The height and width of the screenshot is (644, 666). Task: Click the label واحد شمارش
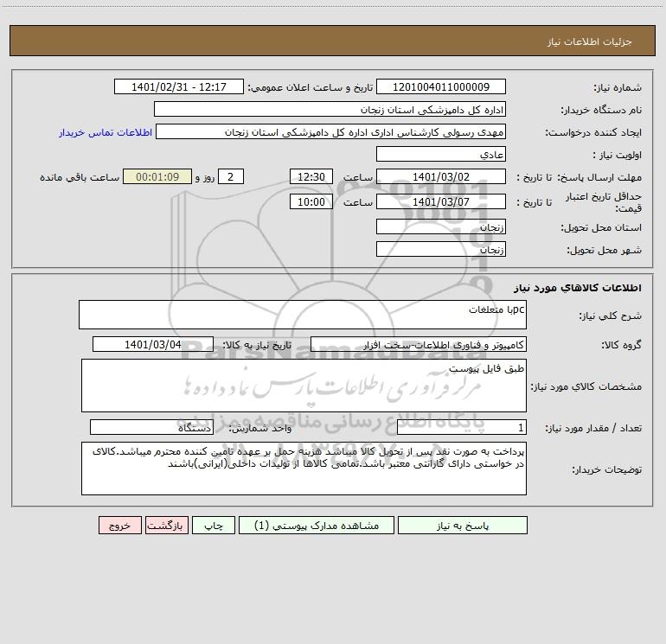(260, 429)
